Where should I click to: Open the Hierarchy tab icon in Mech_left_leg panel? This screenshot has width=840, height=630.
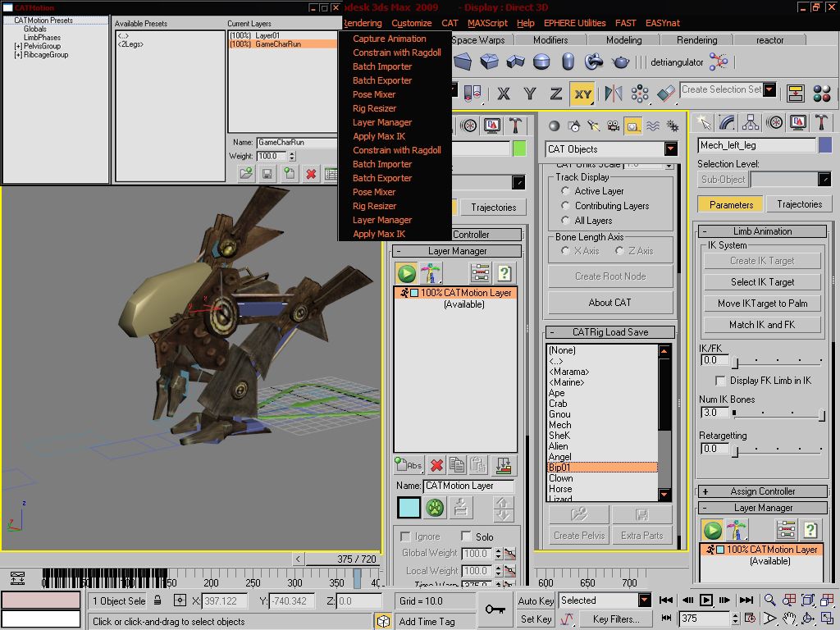tap(751, 123)
